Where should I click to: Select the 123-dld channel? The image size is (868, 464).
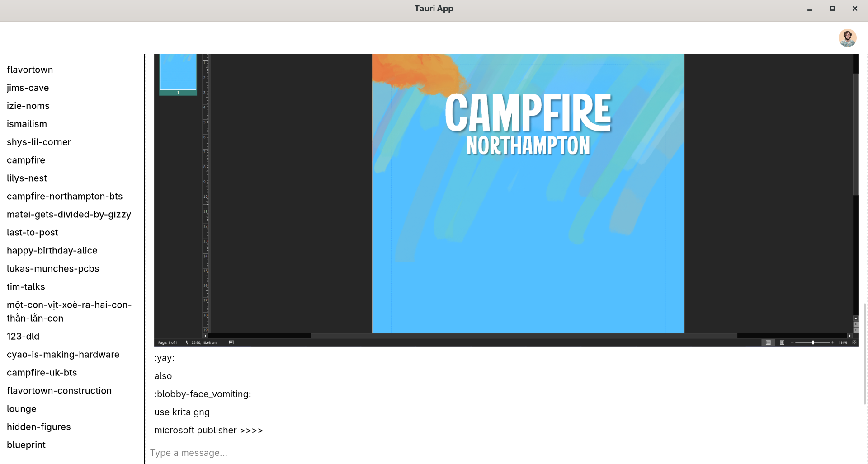(x=23, y=336)
